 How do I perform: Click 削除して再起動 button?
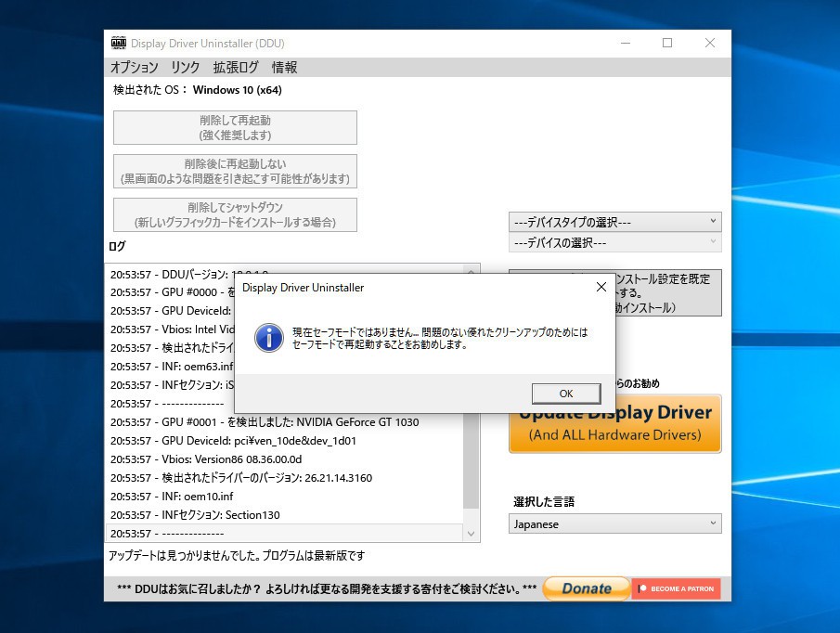235,127
